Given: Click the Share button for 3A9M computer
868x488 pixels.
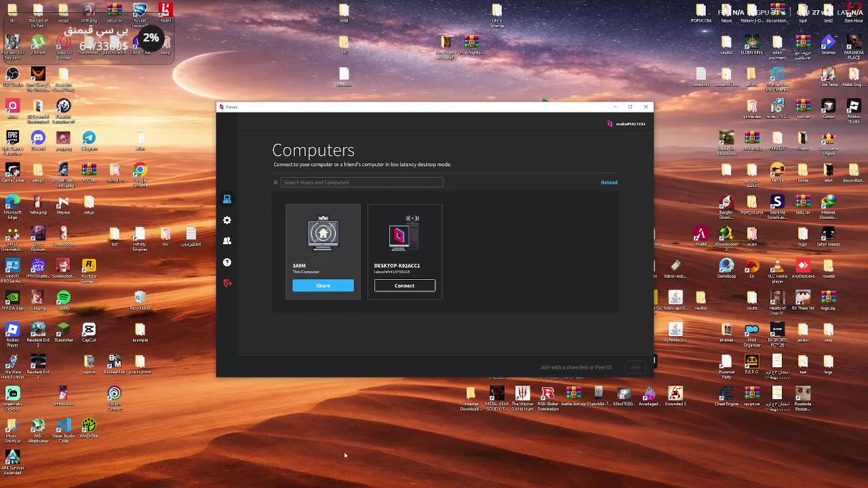Looking at the screenshot, I should pyautogui.click(x=323, y=285).
